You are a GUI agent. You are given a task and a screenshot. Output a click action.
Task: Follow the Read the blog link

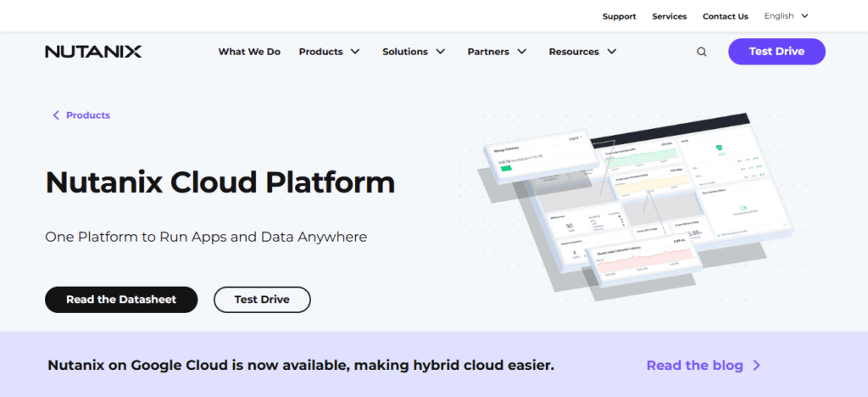694,366
